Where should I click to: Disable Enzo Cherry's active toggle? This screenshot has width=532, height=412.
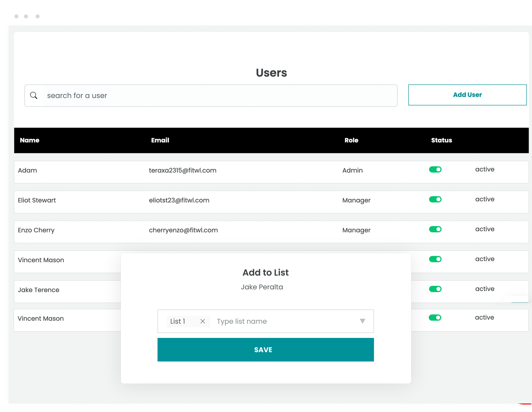[x=435, y=229]
